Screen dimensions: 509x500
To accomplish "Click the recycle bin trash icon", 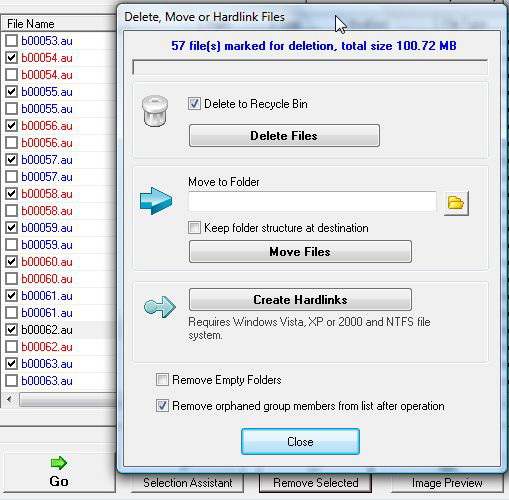I will pyautogui.click(x=155, y=111).
